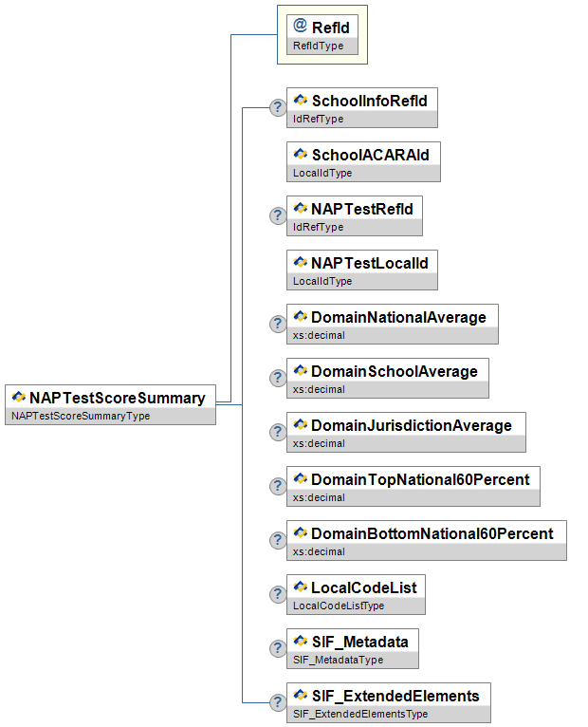Click the question mark beside DomainBottomNational60Percent
The height and width of the screenshot is (727, 588).
pyautogui.click(x=278, y=540)
